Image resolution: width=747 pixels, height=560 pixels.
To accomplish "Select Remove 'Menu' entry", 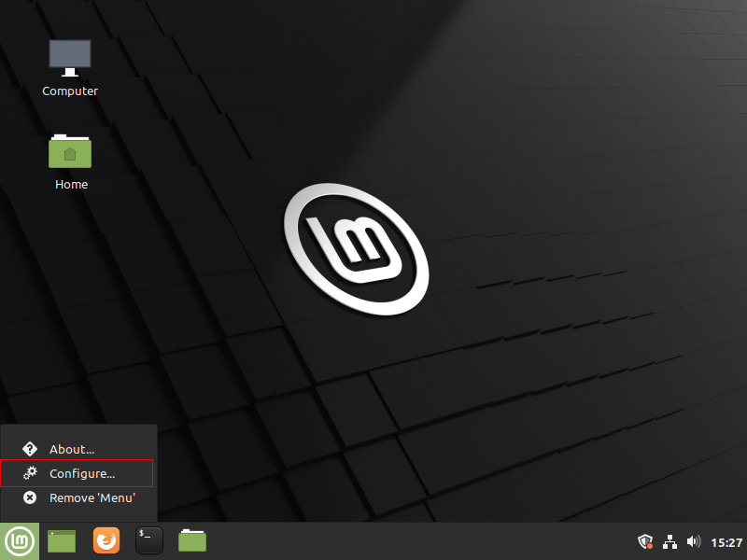I will tap(78, 498).
